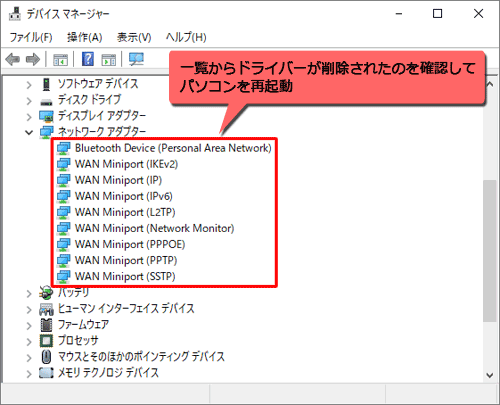Click the WAN Miniport (IPv6) icon

[x=63, y=196]
